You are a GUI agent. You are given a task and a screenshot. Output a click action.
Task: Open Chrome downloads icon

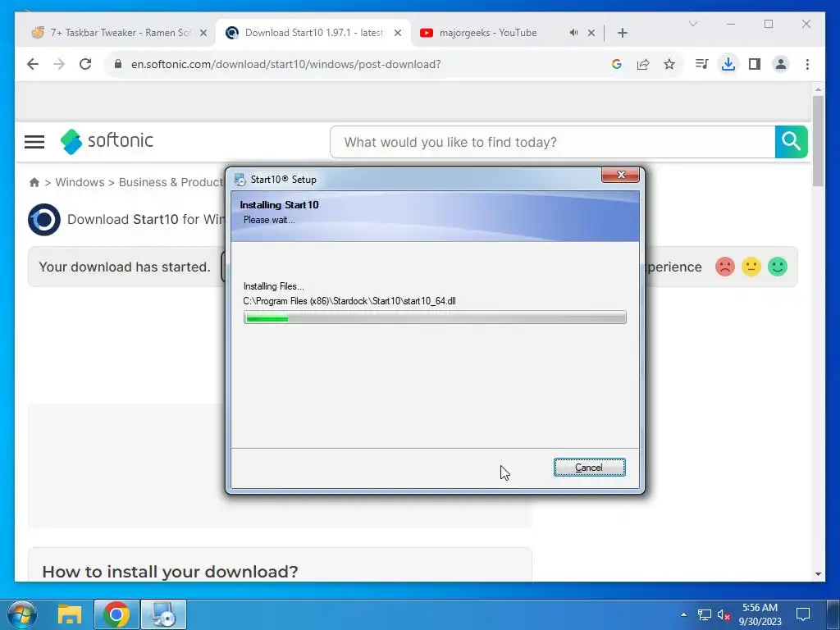point(728,64)
